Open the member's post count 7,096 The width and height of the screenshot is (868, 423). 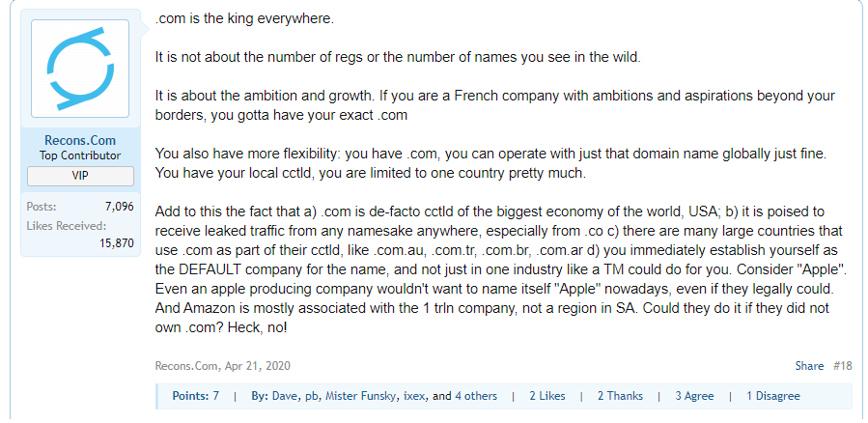pyautogui.click(x=119, y=207)
